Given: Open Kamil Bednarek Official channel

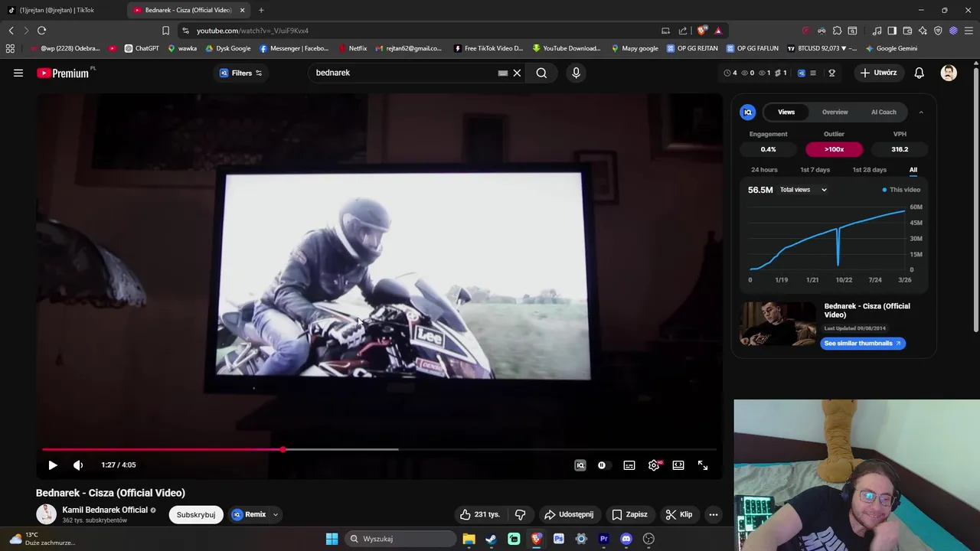Looking at the screenshot, I should (105, 510).
